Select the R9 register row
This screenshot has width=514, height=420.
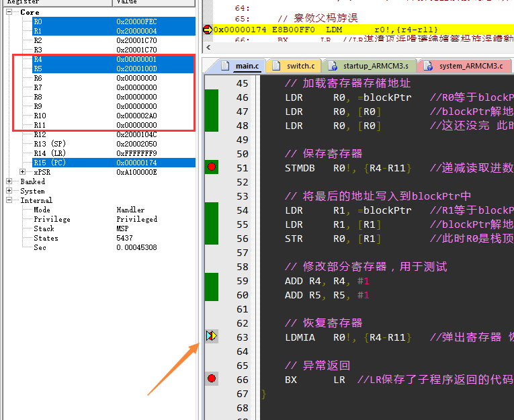pyautogui.click(x=114, y=106)
